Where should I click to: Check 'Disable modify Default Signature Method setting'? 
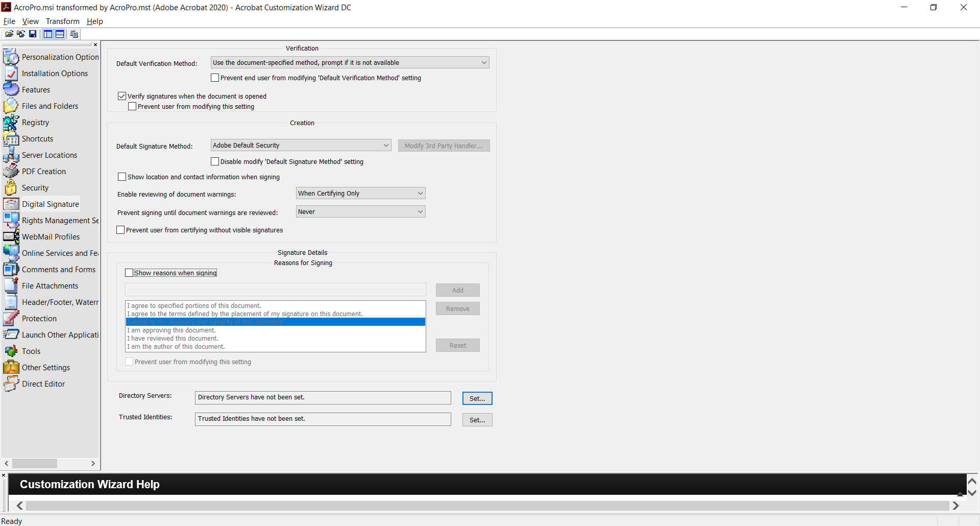215,161
